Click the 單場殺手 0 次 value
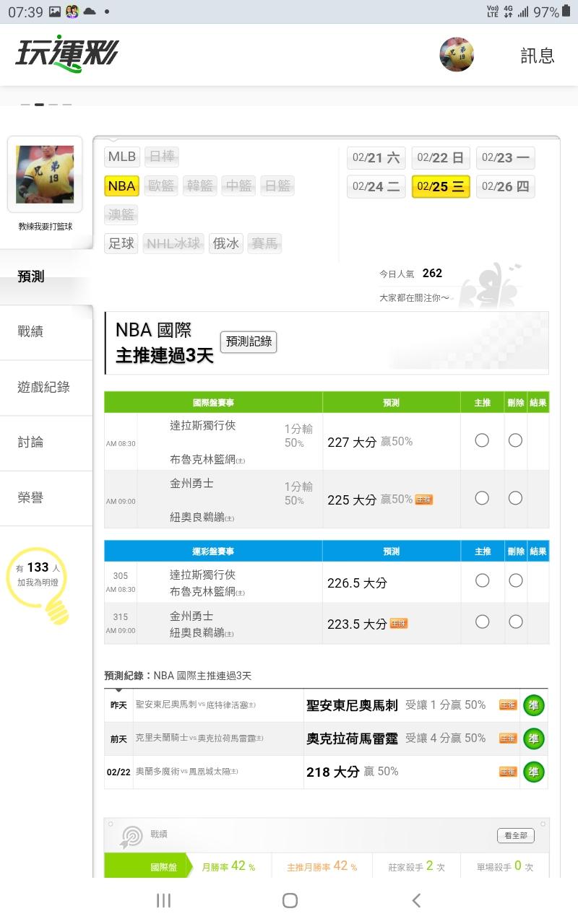 coord(505,866)
